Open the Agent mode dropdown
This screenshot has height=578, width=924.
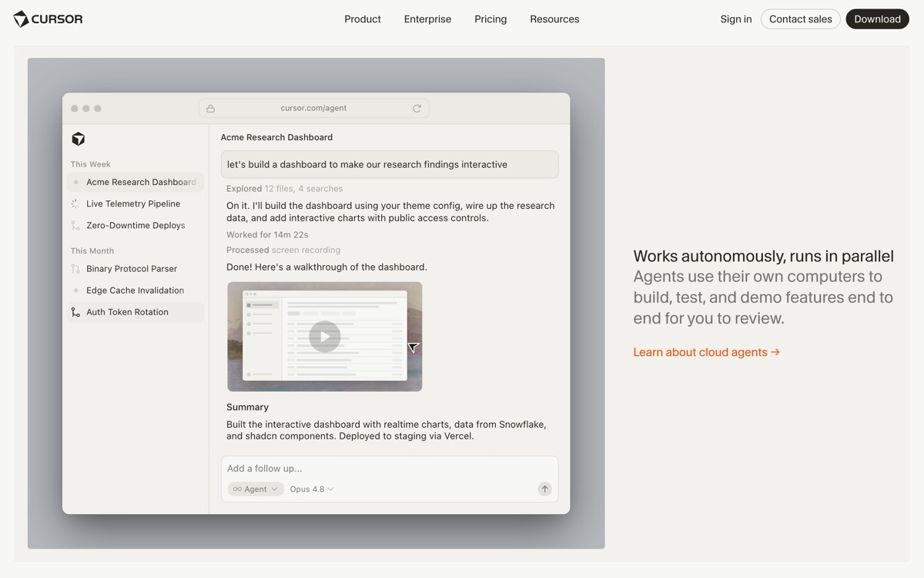pos(256,489)
